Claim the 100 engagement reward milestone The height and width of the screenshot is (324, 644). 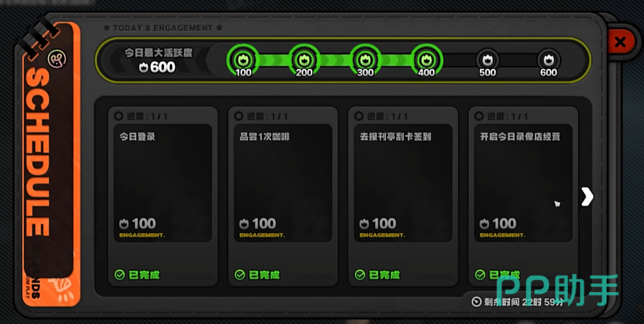click(243, 60)
